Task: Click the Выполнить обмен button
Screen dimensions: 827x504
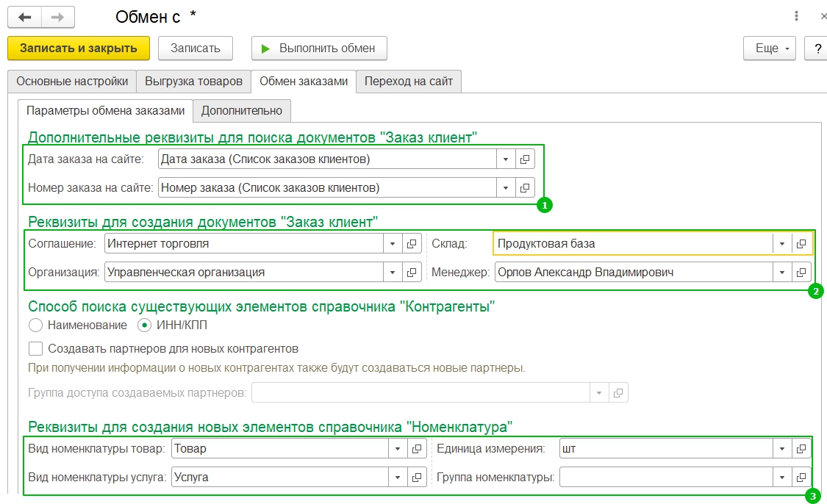Action: 319,48
